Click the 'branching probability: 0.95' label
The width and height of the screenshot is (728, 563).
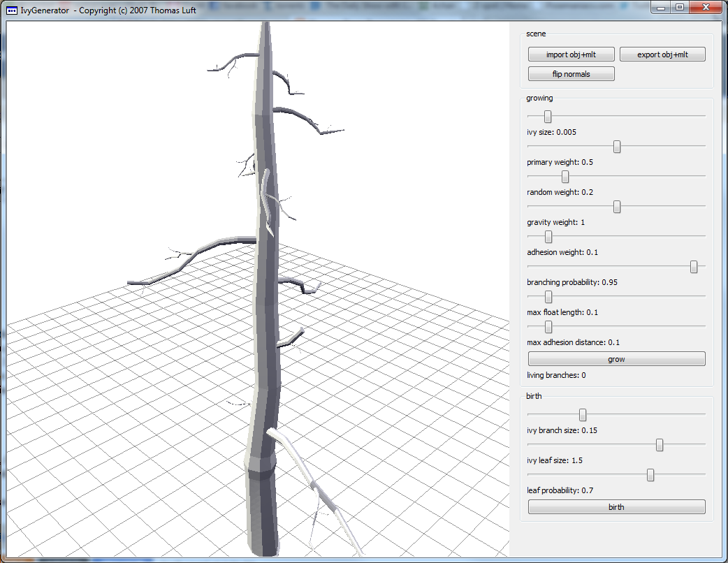pyautogui.click(x=572, y=282)
